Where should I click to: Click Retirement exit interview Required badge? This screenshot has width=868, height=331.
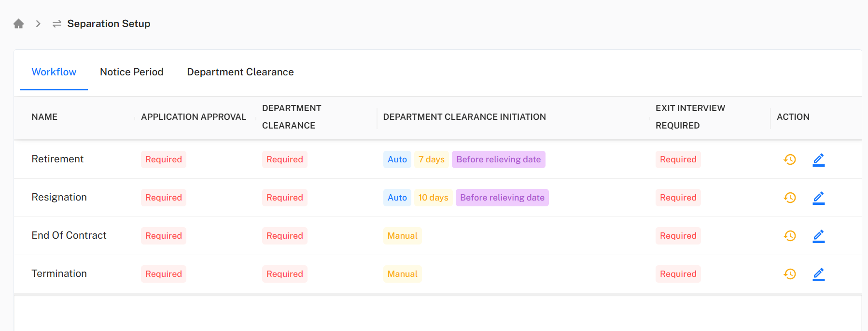point(678,159)
